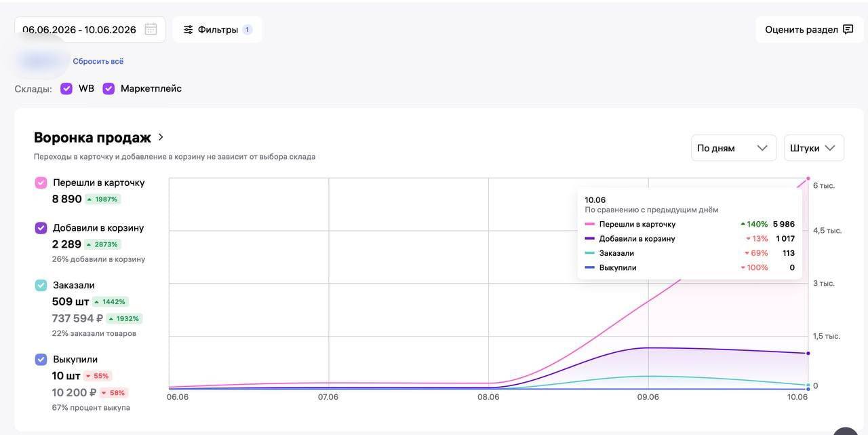The width and height of the screenshot is (868, 435).
Task: Click the filter sliders icon
Action: click(188, 29)
